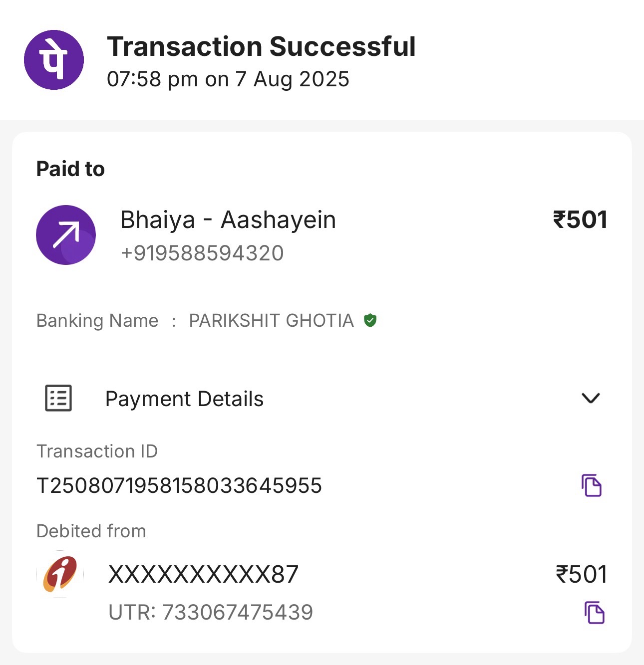The height and width of the screenshot is (665, 644).
Task: Tap the Payment Details list icon
Action: point(58,398)
